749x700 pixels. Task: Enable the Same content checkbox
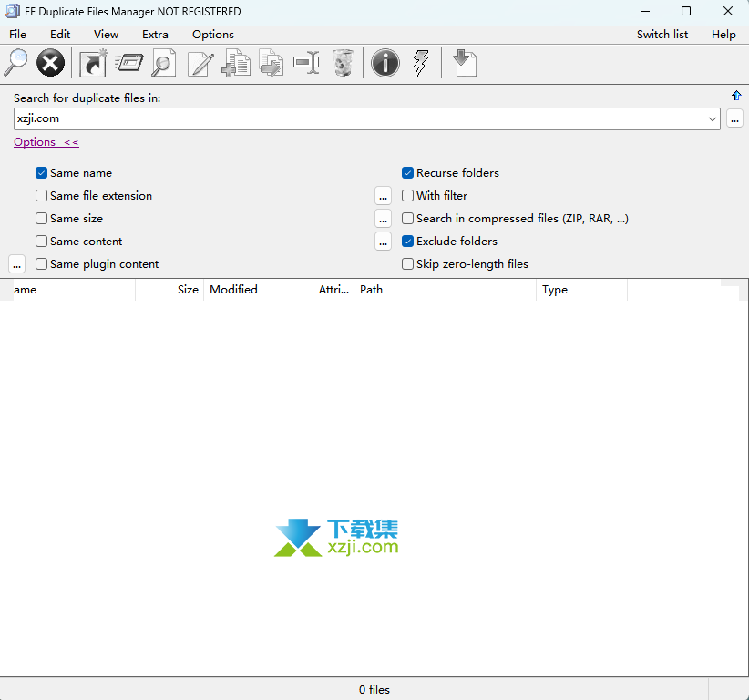[x=42, y=242]
